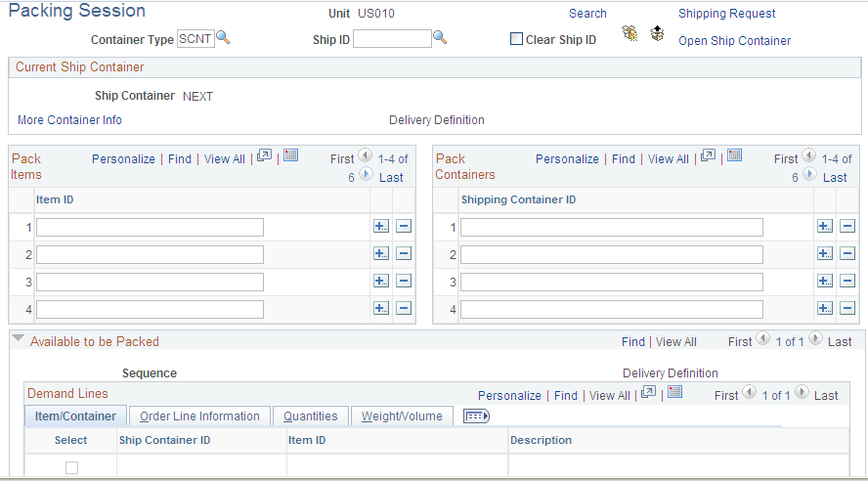The image size is (868, 481).
Task: Show previous rows in Pack Items grid
Action: pyautogui.click(x=366, y=155)
